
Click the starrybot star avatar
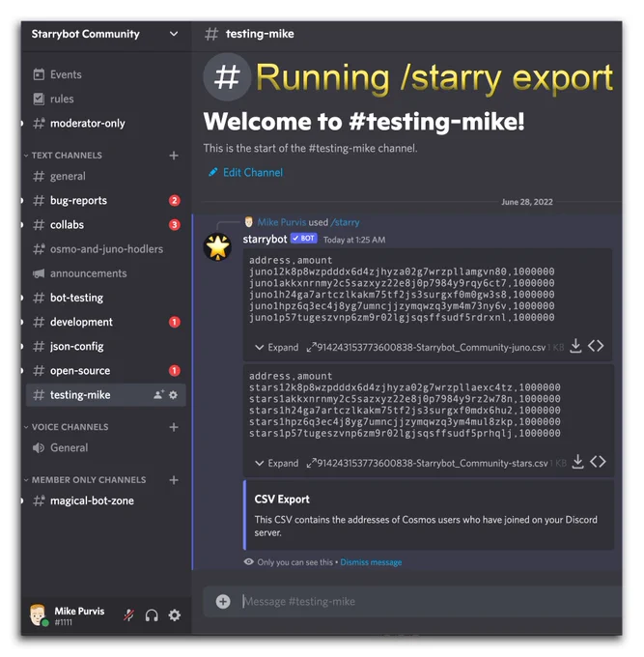218,246
